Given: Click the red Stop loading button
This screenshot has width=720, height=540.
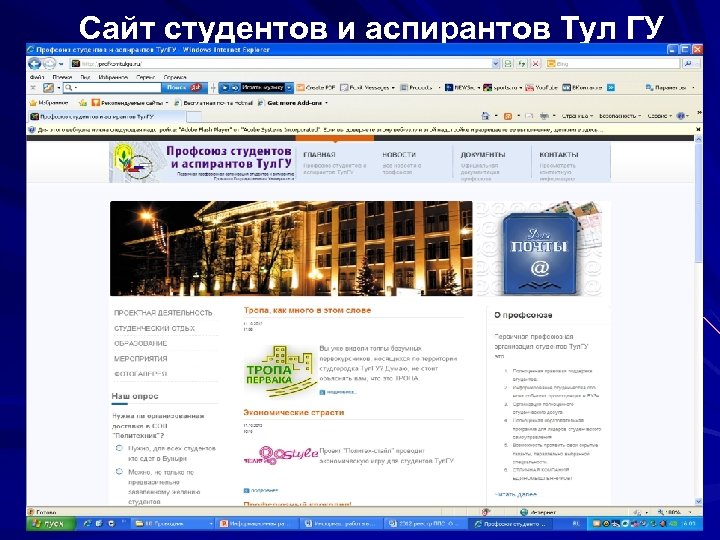Looking at the screenshot, I should coord(535,64).
